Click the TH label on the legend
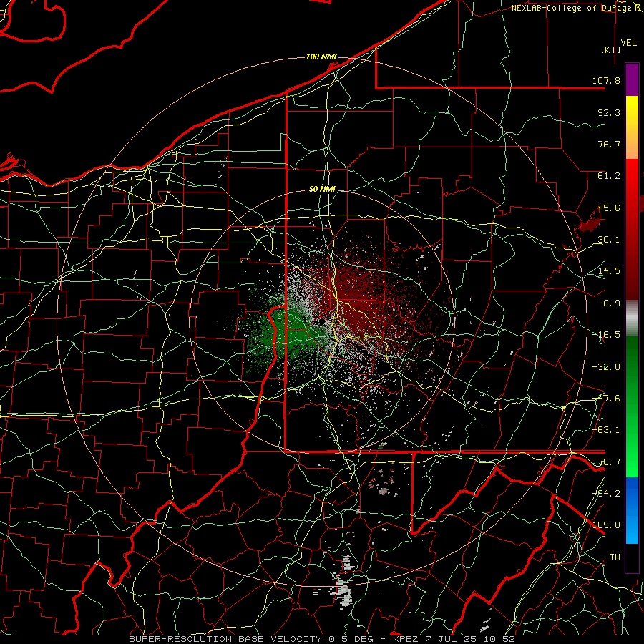Image resolution: width=644 pixels, height=644 pixels. (x=615, y=557)
